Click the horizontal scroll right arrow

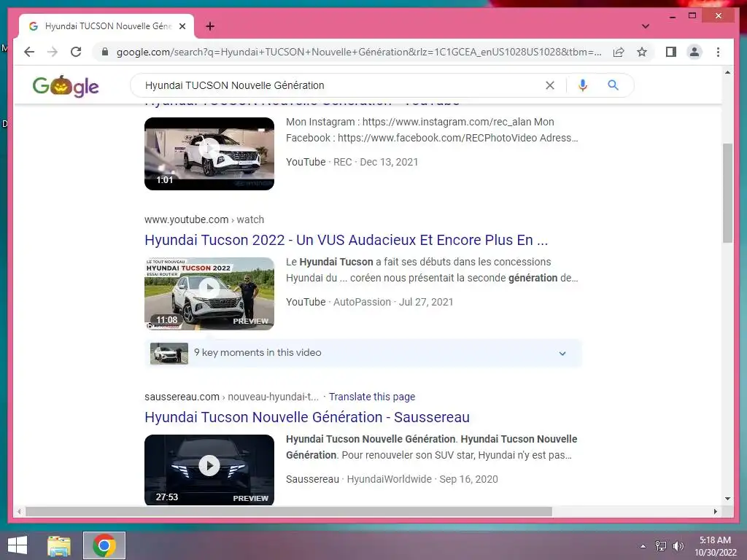click(715, 511)
